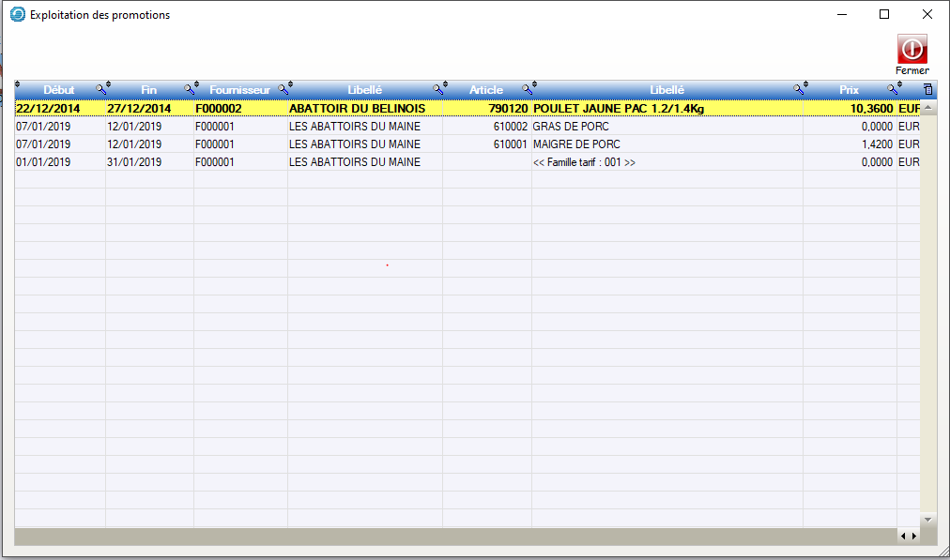Search using Fournisseur column magnifier icon
The width and height of the screenshot is (950, 560).
click(282, 90)
